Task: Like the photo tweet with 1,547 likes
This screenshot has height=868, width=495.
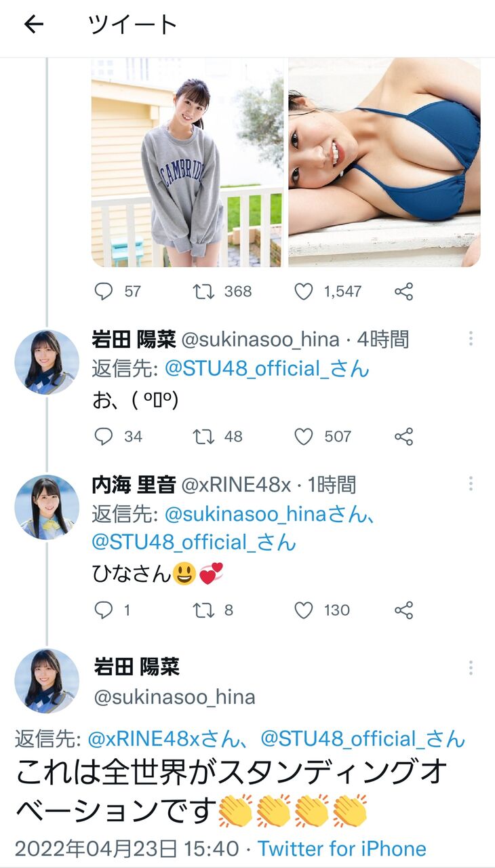Action: 304,292
